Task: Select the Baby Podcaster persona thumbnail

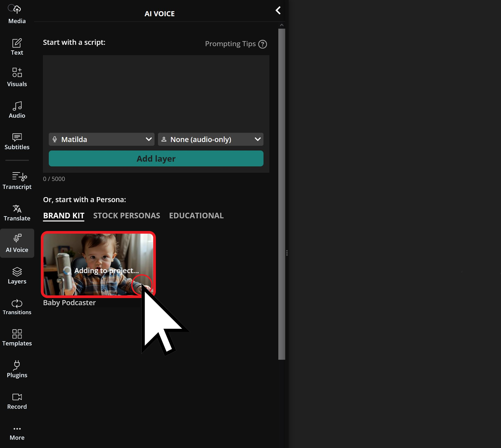Action: [98, 264]
